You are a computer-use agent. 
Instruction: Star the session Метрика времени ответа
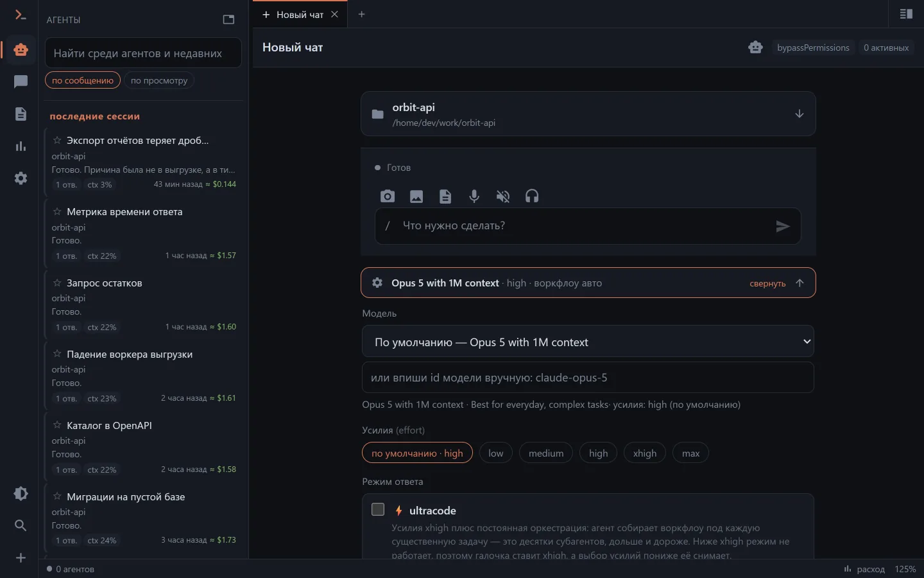tap(57, 211)
